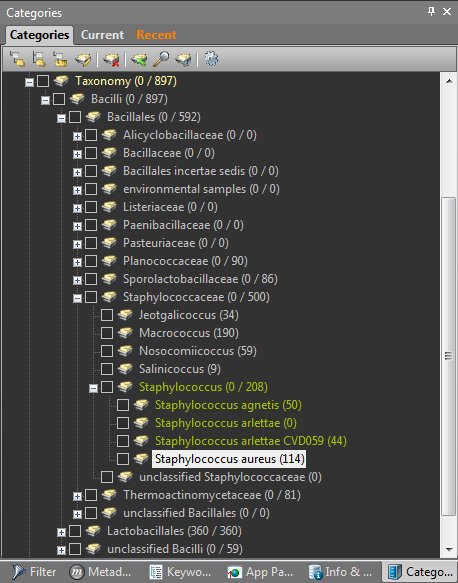This screenshot has width=458, height=583.
Task: Click the edit category pencil icon
Action: tap(83, 59)
